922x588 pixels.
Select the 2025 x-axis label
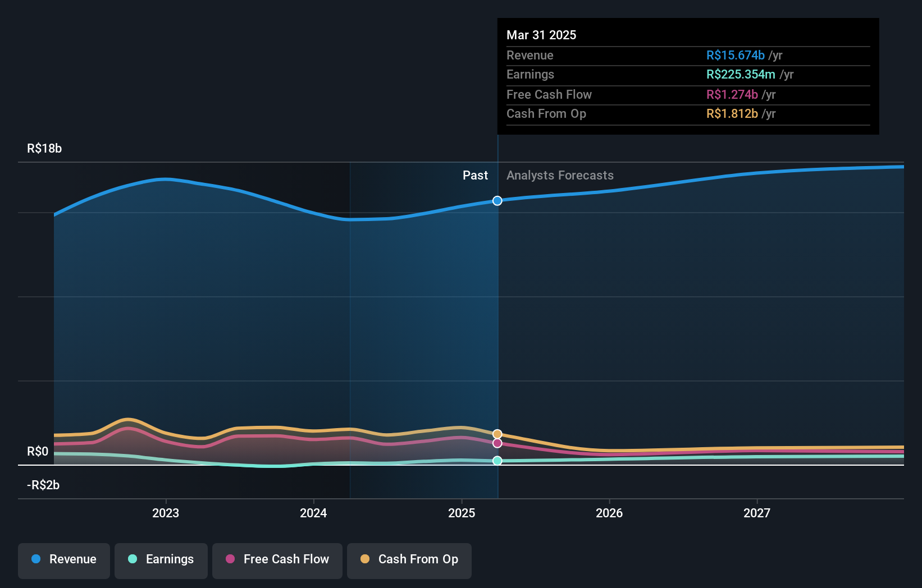(462, 513)
